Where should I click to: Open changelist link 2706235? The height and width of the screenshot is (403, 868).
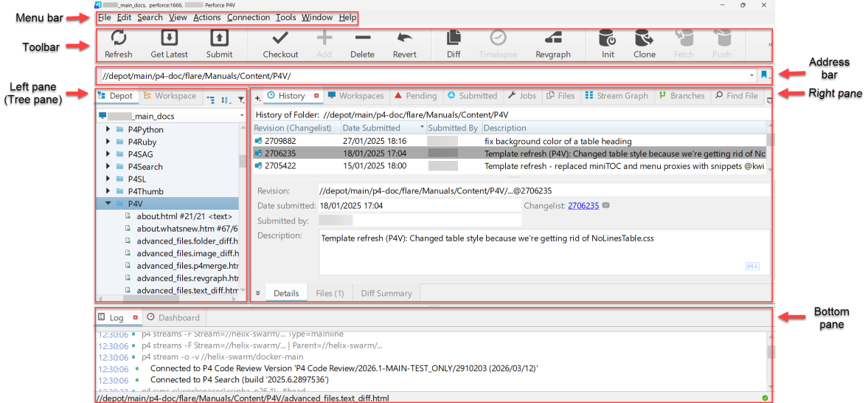coord(583,206)
